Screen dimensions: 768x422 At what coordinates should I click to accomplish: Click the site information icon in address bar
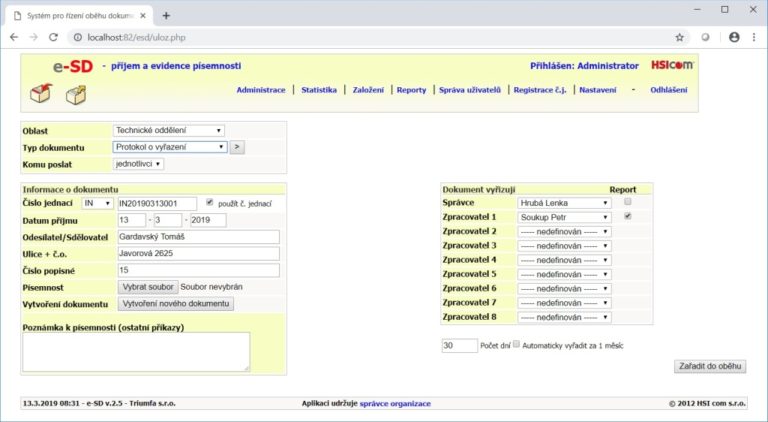point(78,37)
